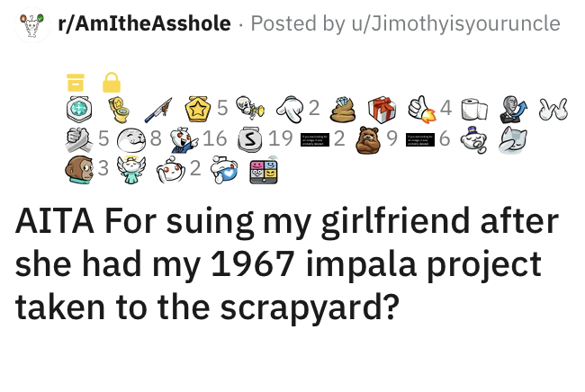The width and height of the screenshot is (585, 392).
Task: Click the bloody knife award icon
Action: point(158,110)
